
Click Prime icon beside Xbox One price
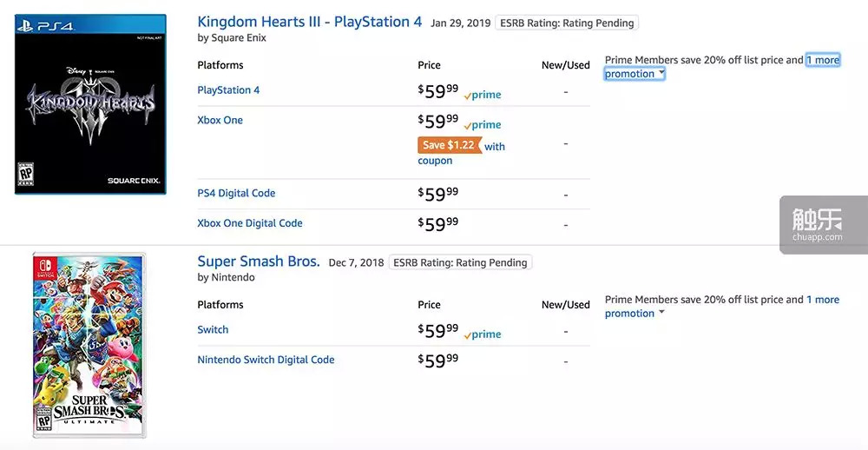coord(483,125)
